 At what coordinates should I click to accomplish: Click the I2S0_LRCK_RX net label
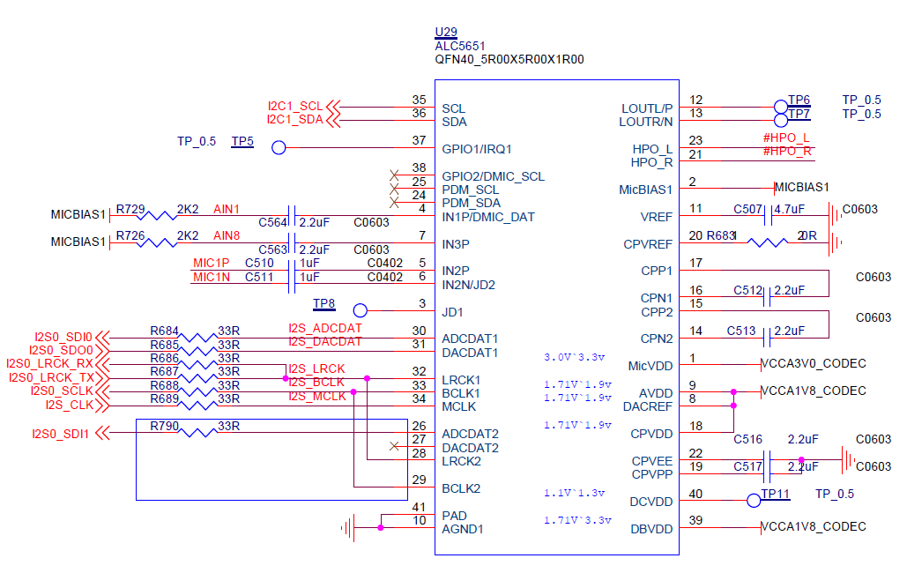49,364
